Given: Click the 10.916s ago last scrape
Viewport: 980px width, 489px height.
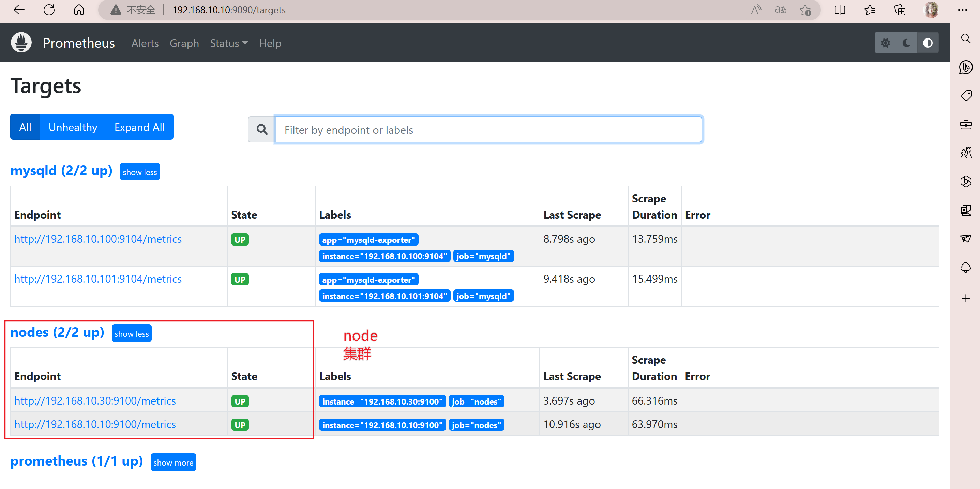Looking at the screenshot, I should [x=572, y=424].
